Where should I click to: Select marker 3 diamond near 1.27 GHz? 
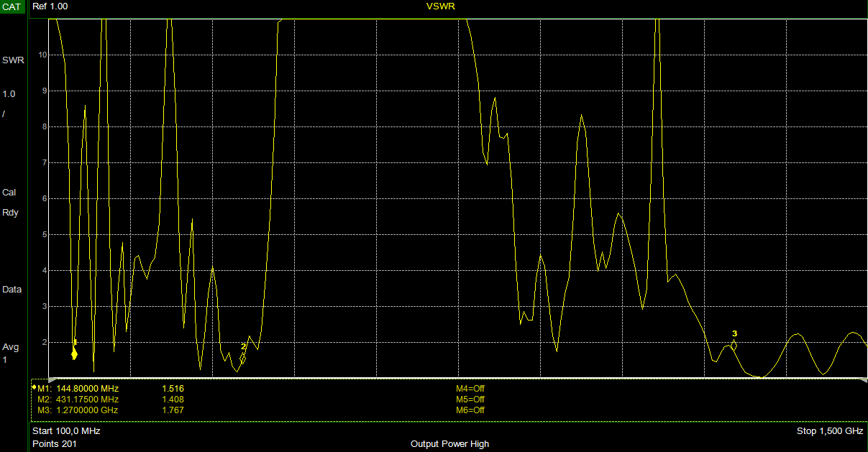point(734,346)
